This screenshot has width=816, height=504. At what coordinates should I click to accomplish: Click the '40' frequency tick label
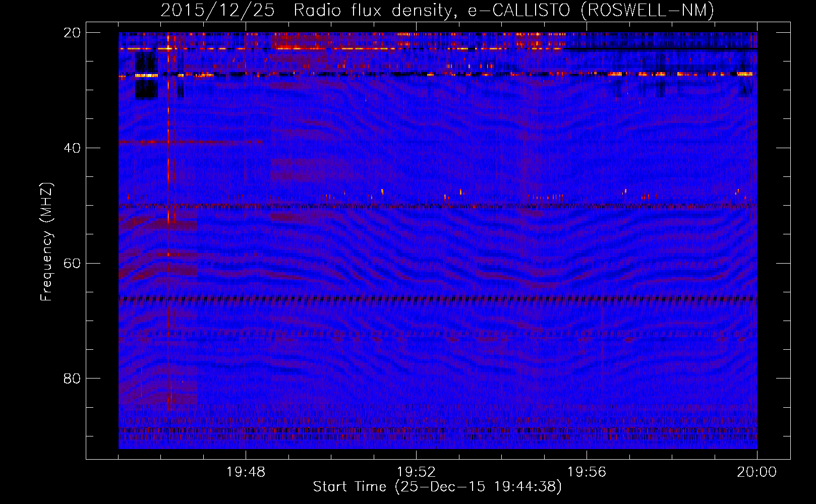[72, 148]
